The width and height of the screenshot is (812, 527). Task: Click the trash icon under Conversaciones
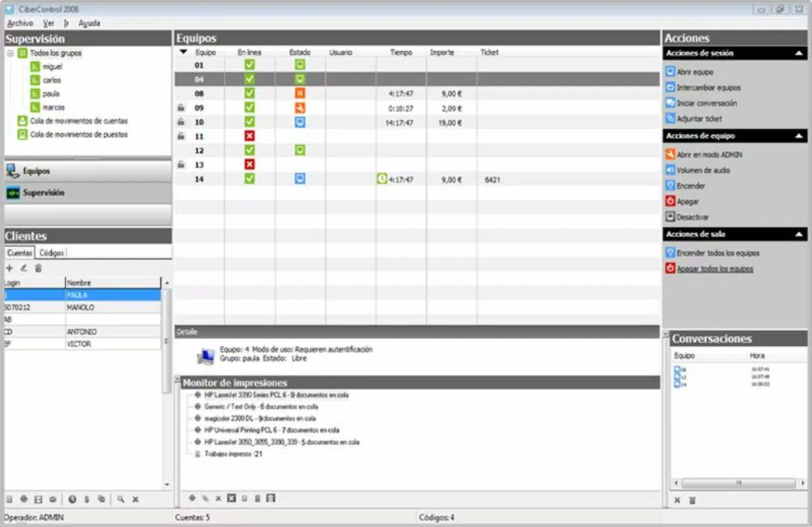click(692, 501)
